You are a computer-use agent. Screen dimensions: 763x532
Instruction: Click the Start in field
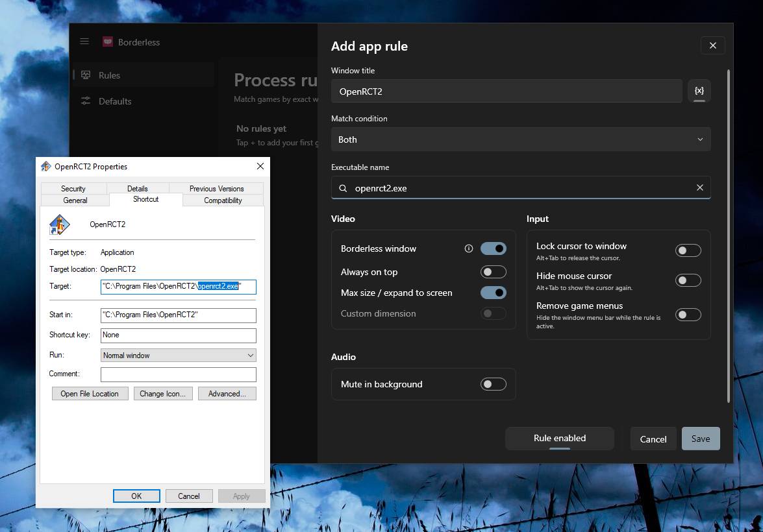pyautogui.click(x=178, y=315)
